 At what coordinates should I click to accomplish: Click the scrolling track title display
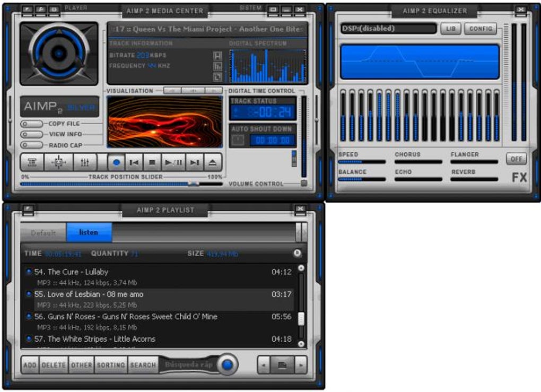click(207, 29)
